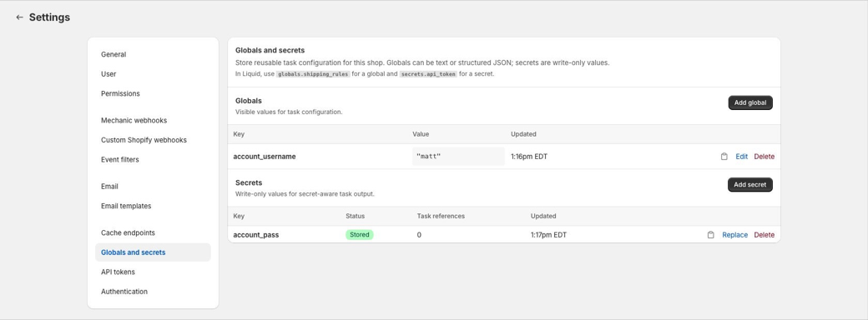Click the 1:16pm EDT updated time
Screen dimensions: 868x320
click(529, 157)
